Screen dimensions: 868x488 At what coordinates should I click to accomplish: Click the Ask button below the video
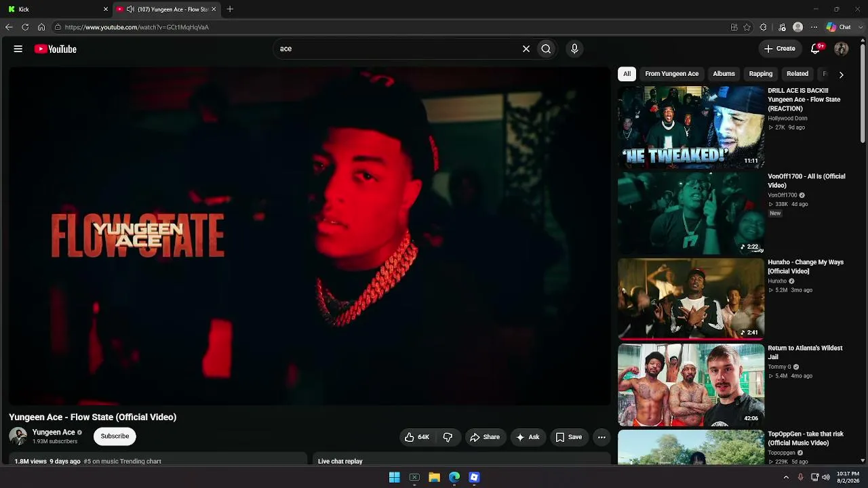pyautogui.click(x=528, y=437)
